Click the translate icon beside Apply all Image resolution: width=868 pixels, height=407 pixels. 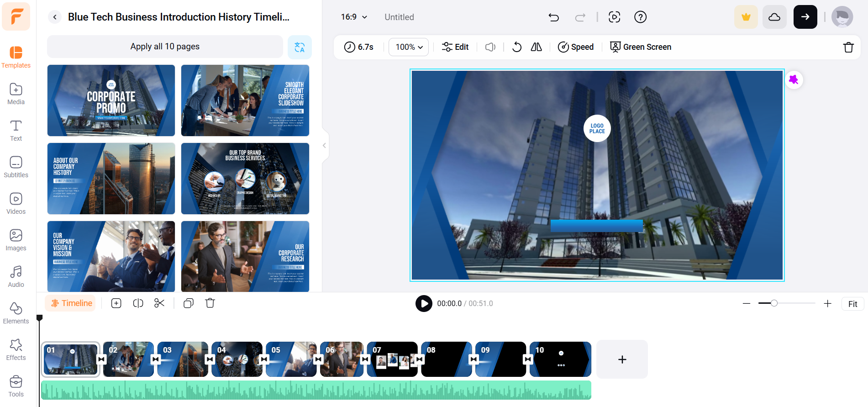[x=300, y=47]
